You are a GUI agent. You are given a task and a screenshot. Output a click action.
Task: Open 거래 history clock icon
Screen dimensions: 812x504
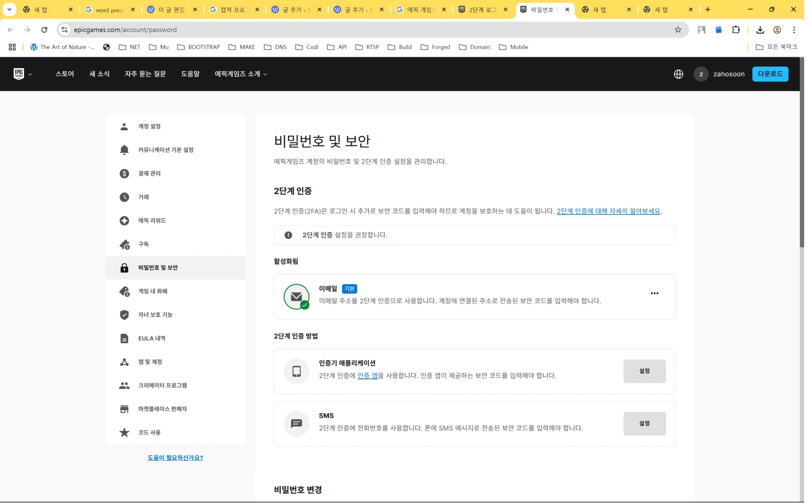[124, 197]
